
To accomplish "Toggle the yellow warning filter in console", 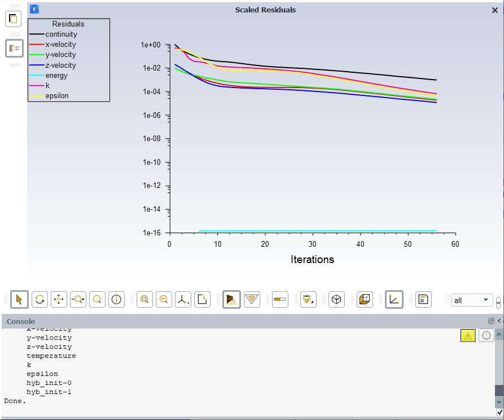I will (468, 335).
